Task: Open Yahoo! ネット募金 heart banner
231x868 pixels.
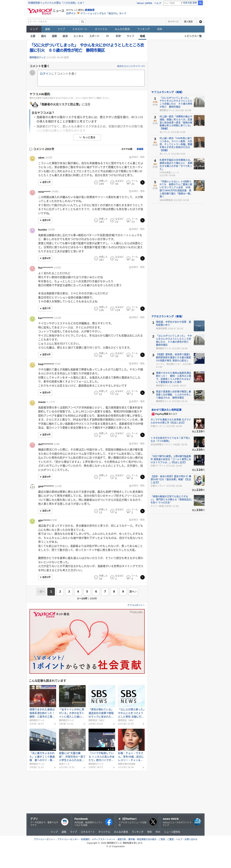Action: coord(87,642)
